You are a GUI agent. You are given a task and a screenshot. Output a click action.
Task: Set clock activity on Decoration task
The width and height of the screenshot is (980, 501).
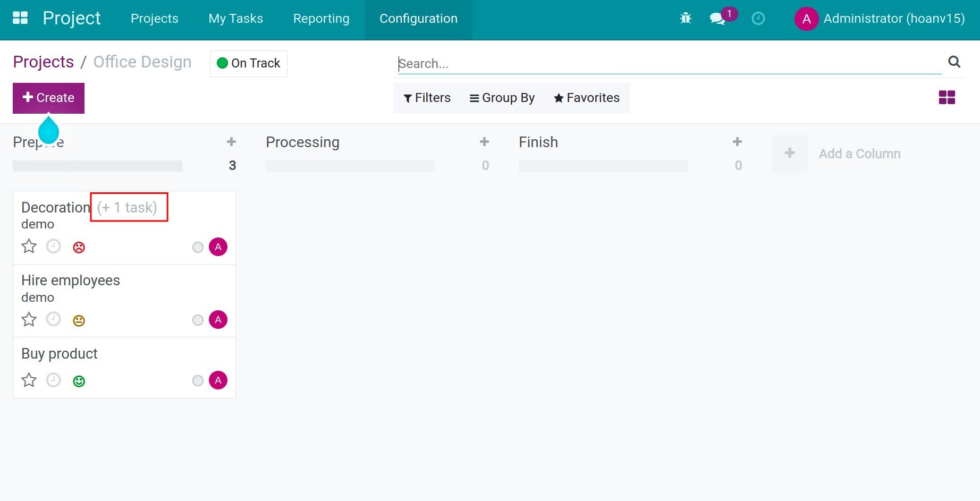(x=53, y=246)
